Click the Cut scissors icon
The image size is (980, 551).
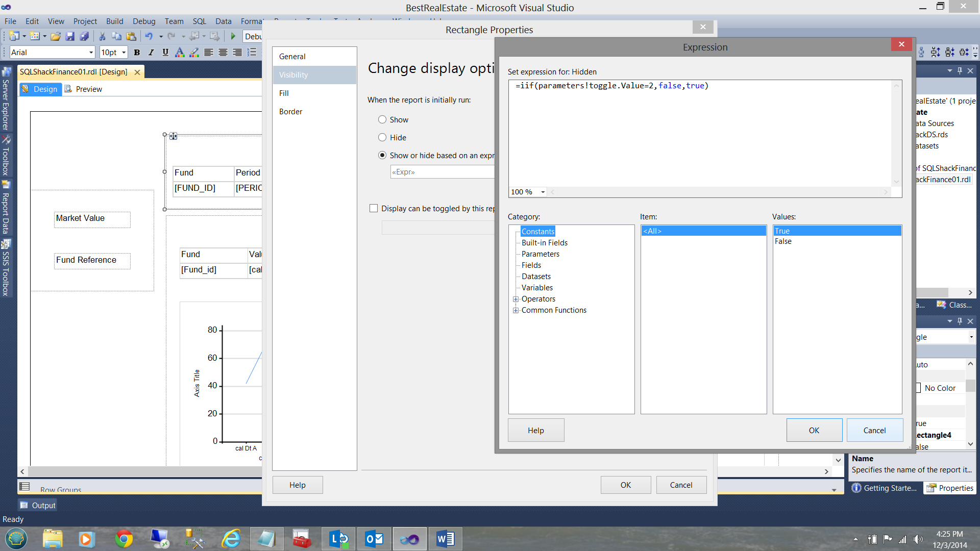102,36
